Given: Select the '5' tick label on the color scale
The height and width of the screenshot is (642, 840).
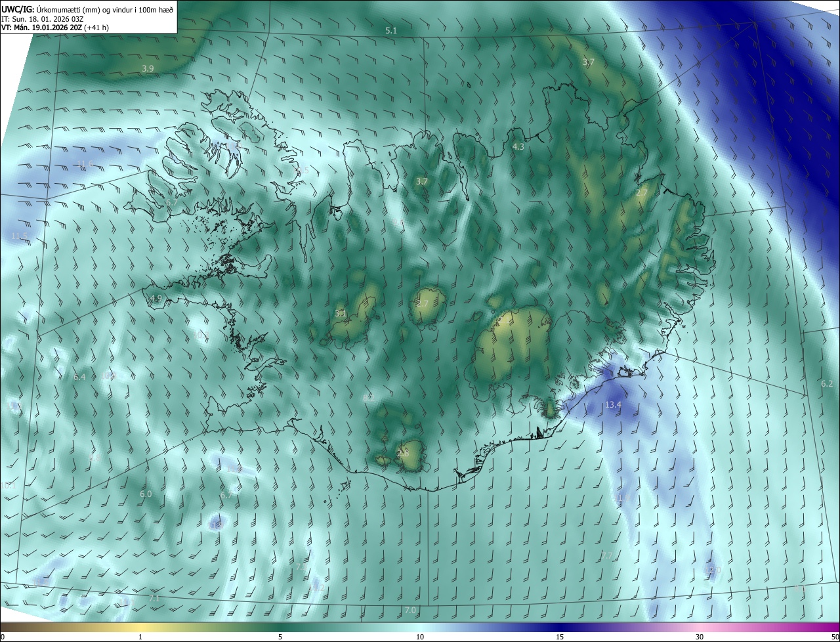Looking at the screenshot, I should (280, 637).
